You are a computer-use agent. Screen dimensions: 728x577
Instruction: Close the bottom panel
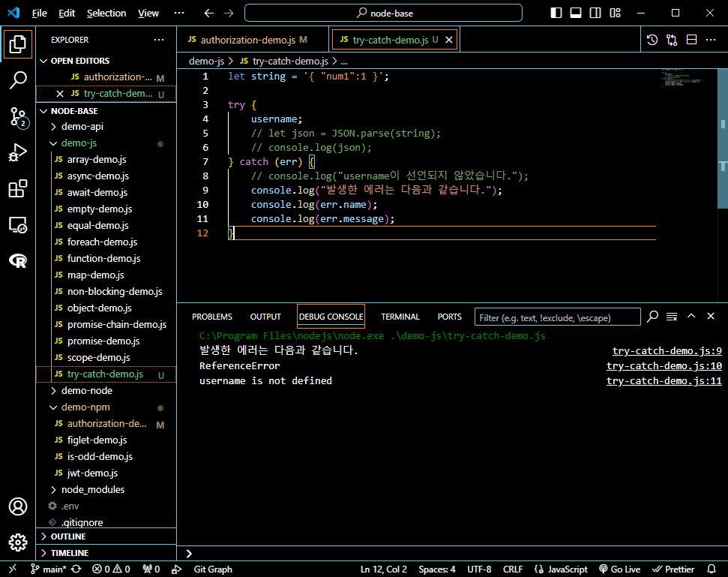coord(711,317)
